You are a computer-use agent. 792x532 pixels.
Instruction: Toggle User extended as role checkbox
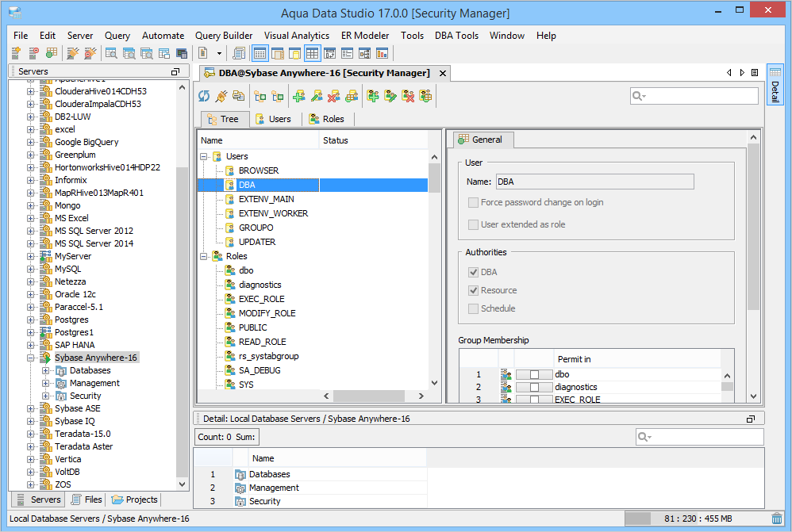[473, 224]
